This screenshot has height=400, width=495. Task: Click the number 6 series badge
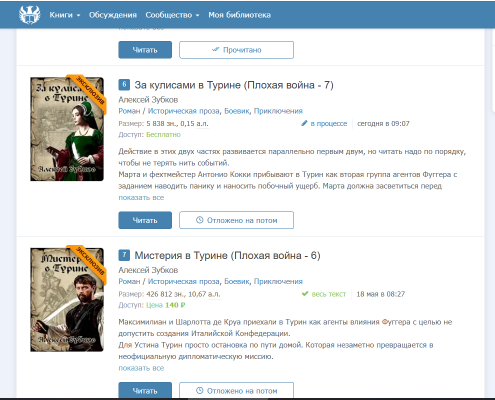coord(124,85)
